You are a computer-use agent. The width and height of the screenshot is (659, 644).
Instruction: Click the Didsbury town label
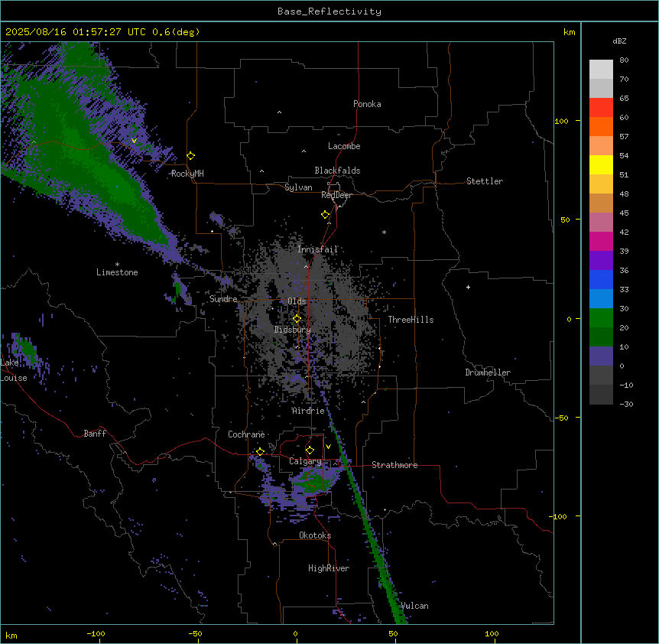tap(292, 330)
